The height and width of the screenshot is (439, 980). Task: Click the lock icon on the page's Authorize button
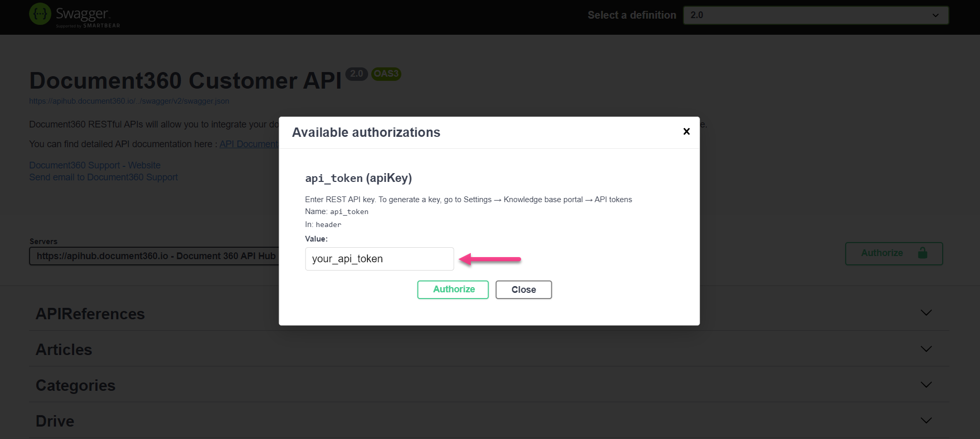(922, 253)
